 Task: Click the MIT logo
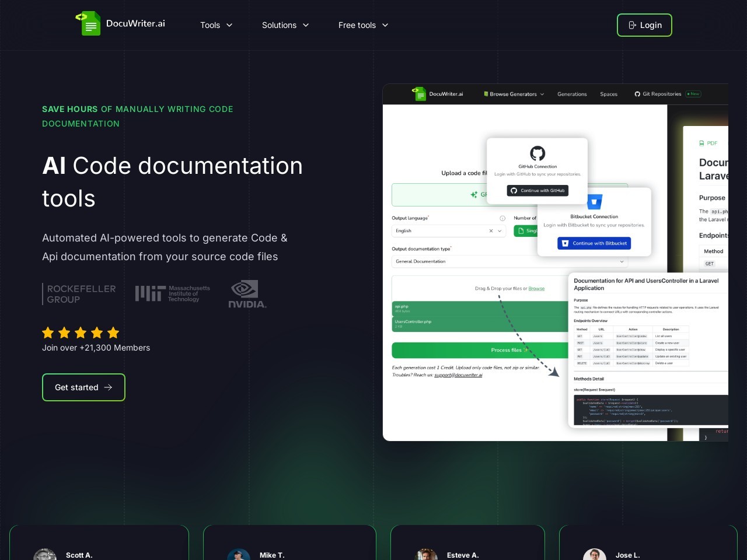[x=173, y=293]
